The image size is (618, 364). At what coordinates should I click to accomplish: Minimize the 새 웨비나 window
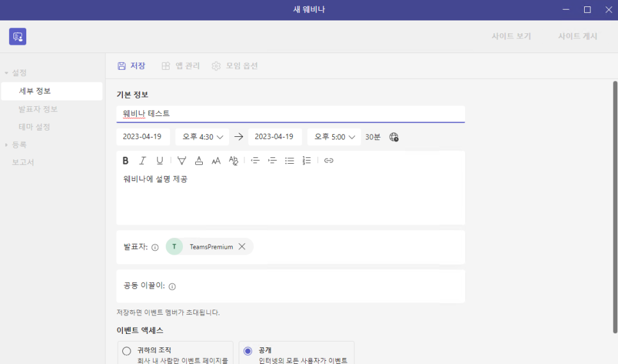(566, 10)
